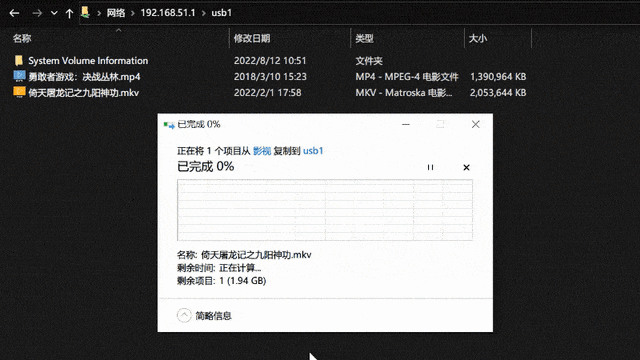Click size 2,053,644 KB cell

498,93
